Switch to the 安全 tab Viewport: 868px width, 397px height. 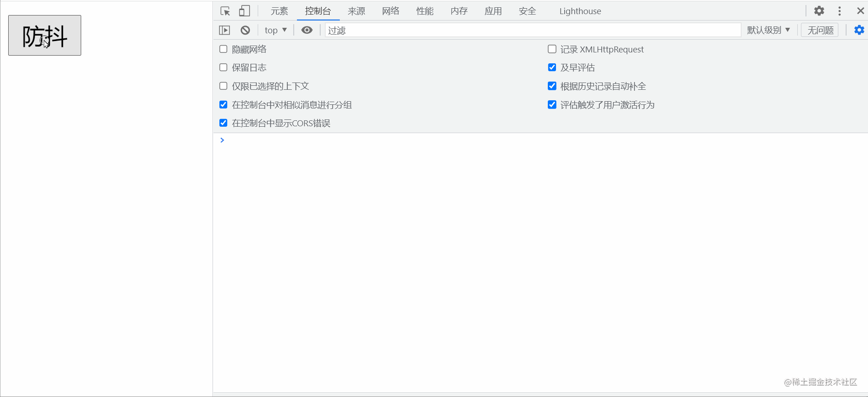pyautogui.click(x=527, y=11)
